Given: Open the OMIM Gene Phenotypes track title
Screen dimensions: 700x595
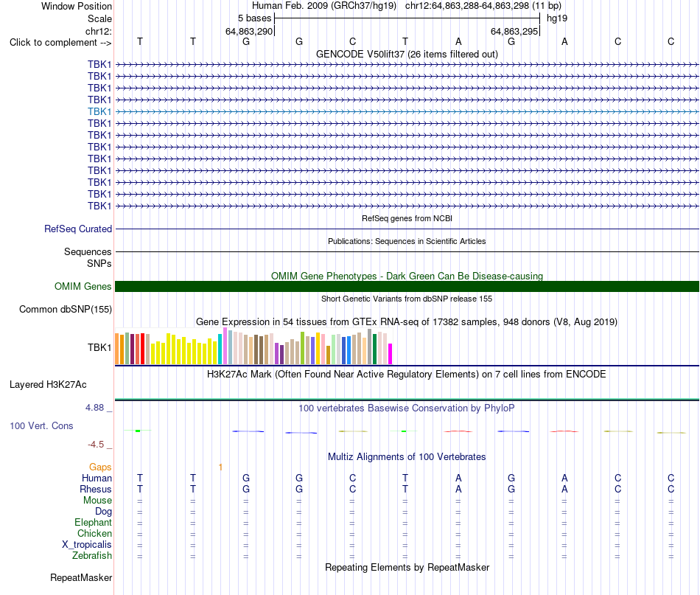Looking at the screenshot, I should pos(407,276).
